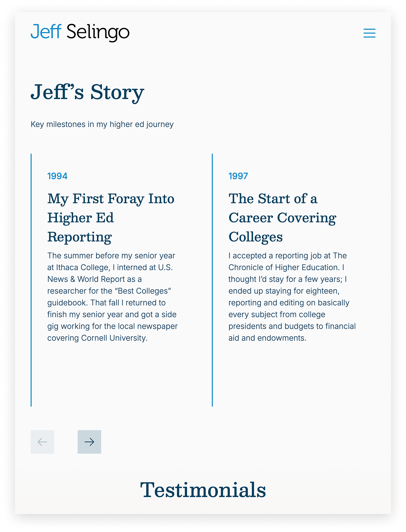Click the word Jeff in the logo
The image size is (406, 532).
(46, 32)
